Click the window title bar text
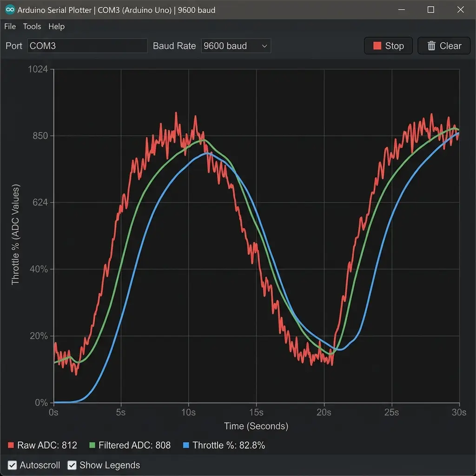This screenshot has height=476, width=476. 116,10
